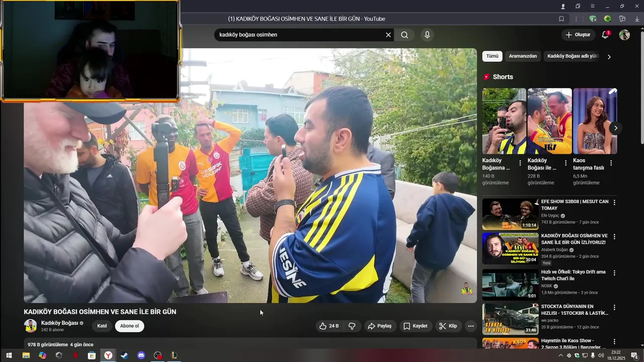Open STOCKTA DÜNYANIN EN HIZLISI thumbnail
Viewport: 644px width, 362px height.
click(x=510, y=319)
